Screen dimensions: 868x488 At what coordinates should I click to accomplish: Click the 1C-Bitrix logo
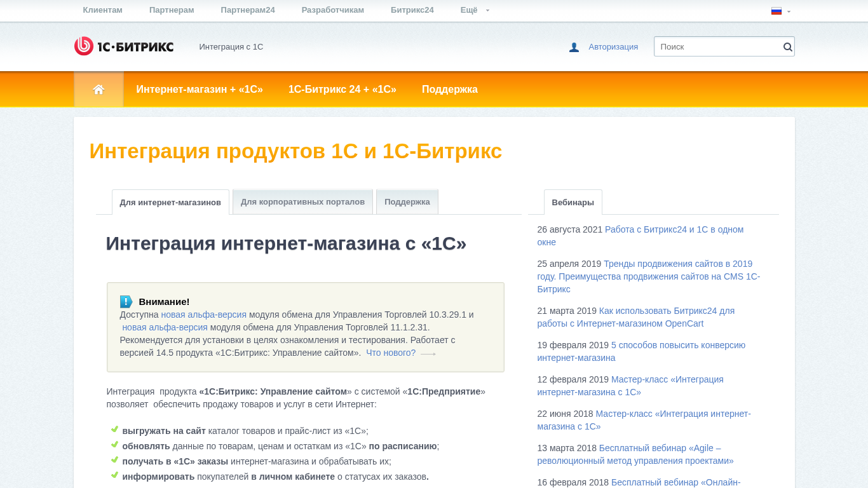124,46
